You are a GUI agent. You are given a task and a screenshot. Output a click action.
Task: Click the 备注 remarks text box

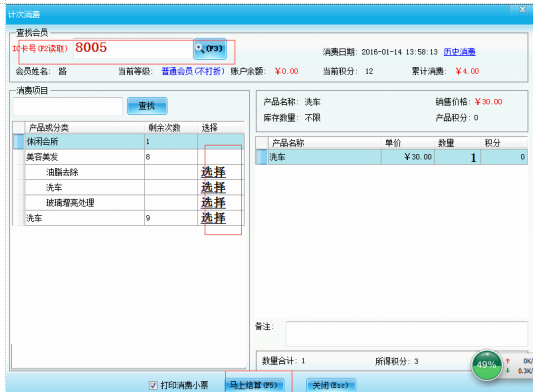pyautogui.click(x=407, y=334)
